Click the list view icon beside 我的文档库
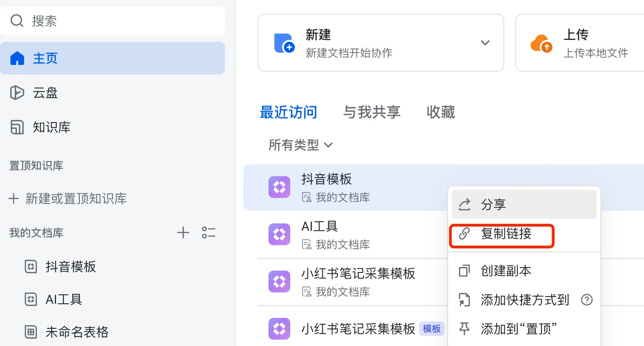The width and height of the screenshot is (644, 346). tap(209, 233)
